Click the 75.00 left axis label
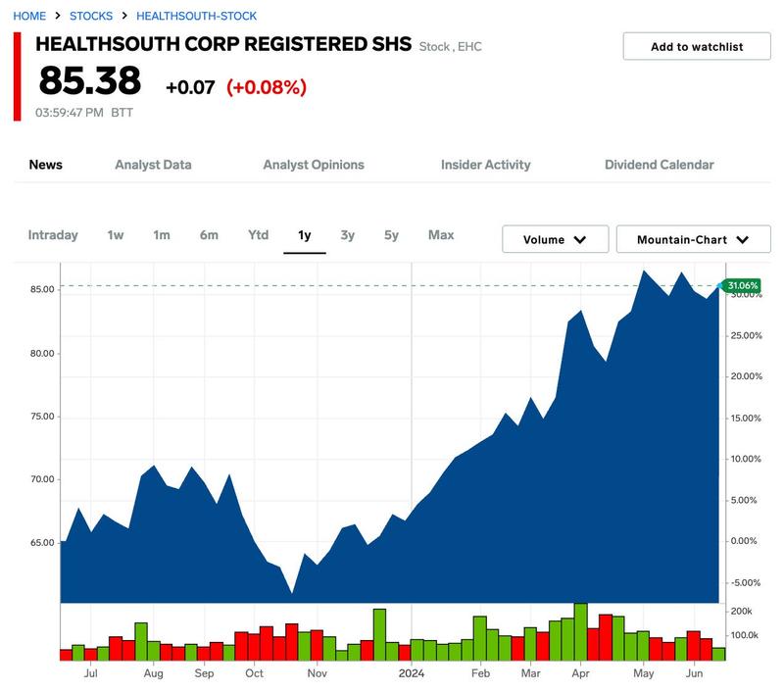Image resolution: width=784 pixels, height=692 pixels. (x=42, y=416)
